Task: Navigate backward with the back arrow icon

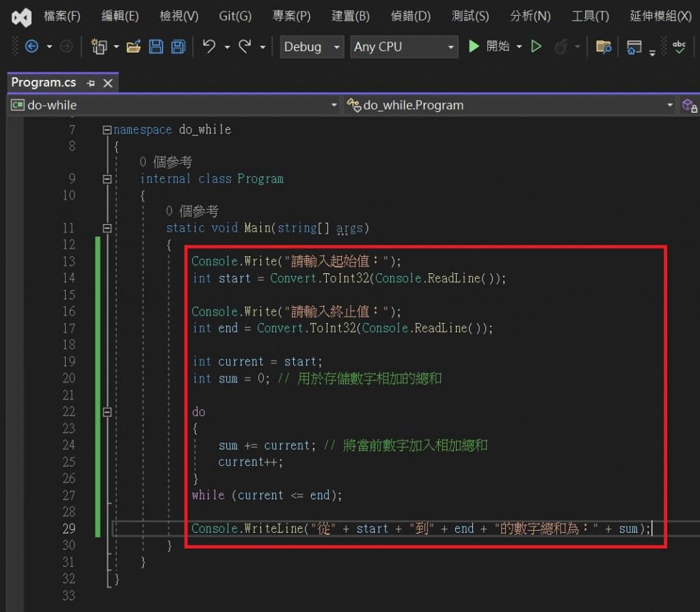Action: 31,46
